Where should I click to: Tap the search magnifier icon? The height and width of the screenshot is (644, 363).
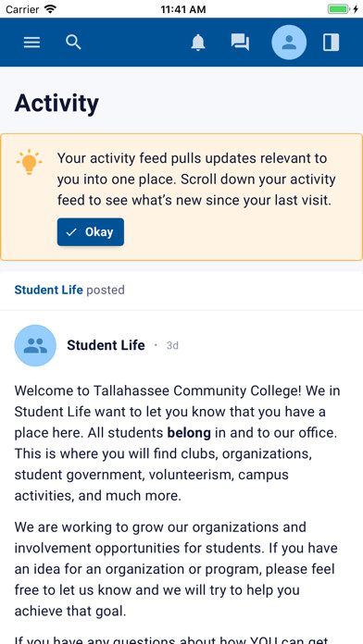pos(73,43)
